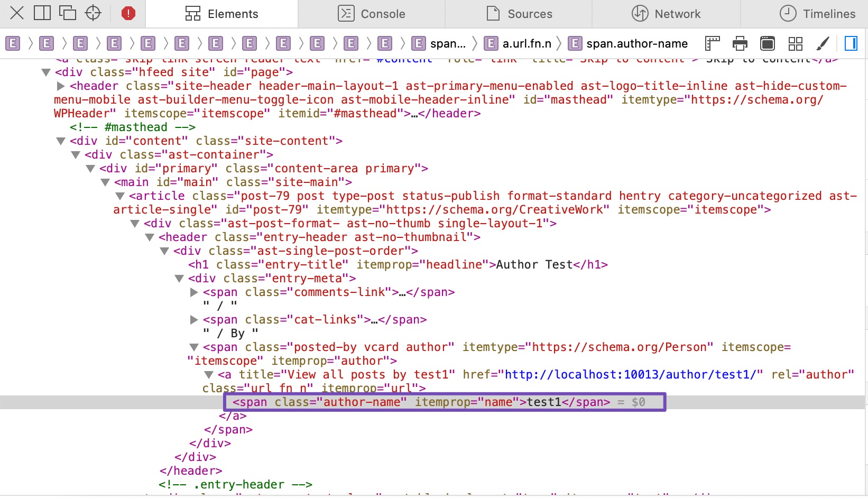Follow the localhost author/test1 href link

pos(633,375)
